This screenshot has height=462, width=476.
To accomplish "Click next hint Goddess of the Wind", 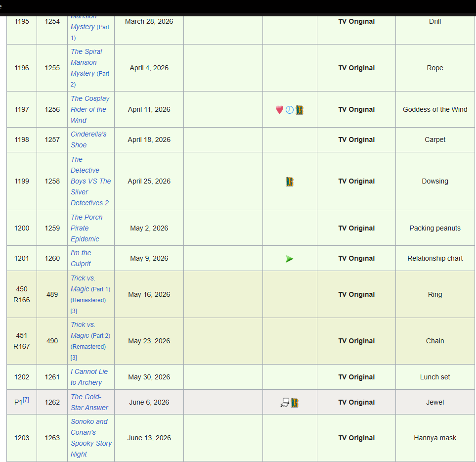I will [x=434, y=109].
